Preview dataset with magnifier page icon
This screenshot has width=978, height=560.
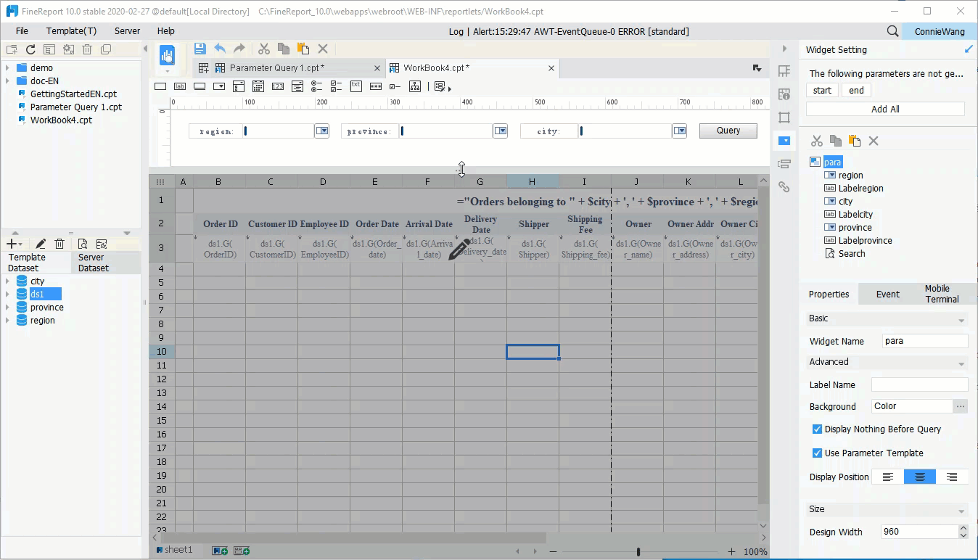(x=83, y=244)
